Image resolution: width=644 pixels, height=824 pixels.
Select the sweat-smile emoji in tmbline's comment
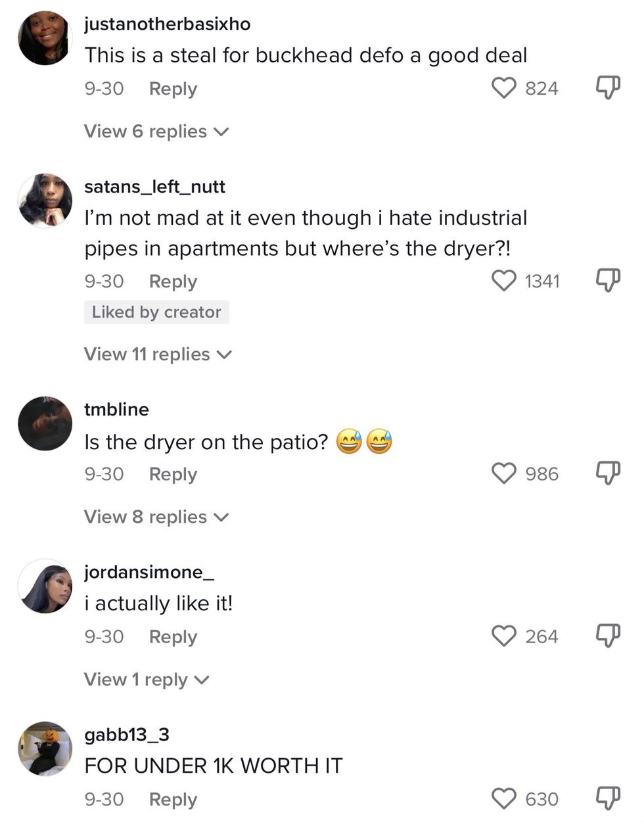coord(350,442)
